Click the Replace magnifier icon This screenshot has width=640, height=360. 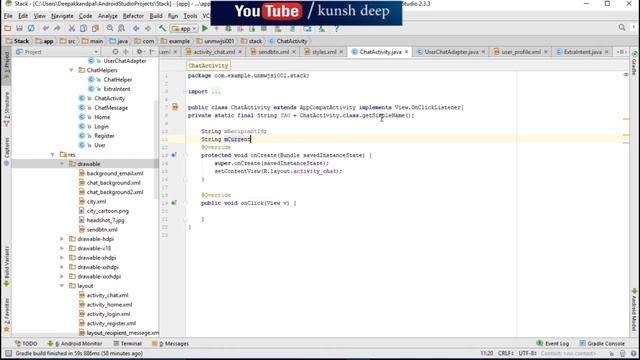[121, 28]
